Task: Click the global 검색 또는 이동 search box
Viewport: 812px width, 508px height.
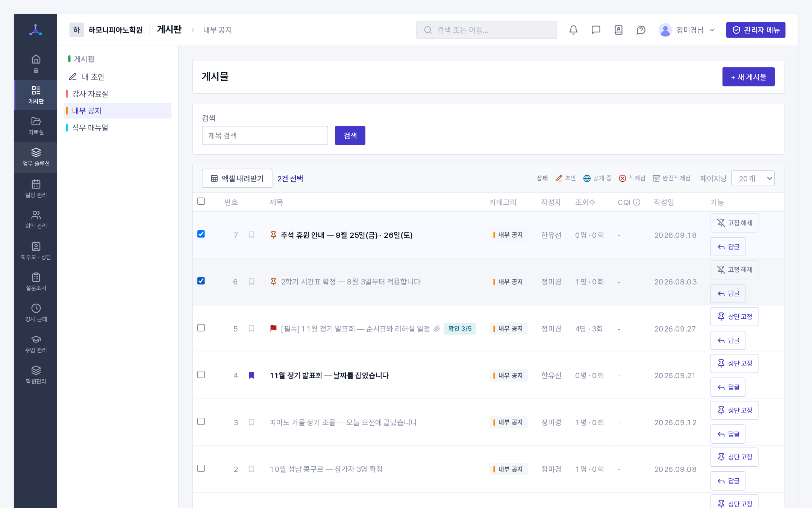Action: (486, 30)
